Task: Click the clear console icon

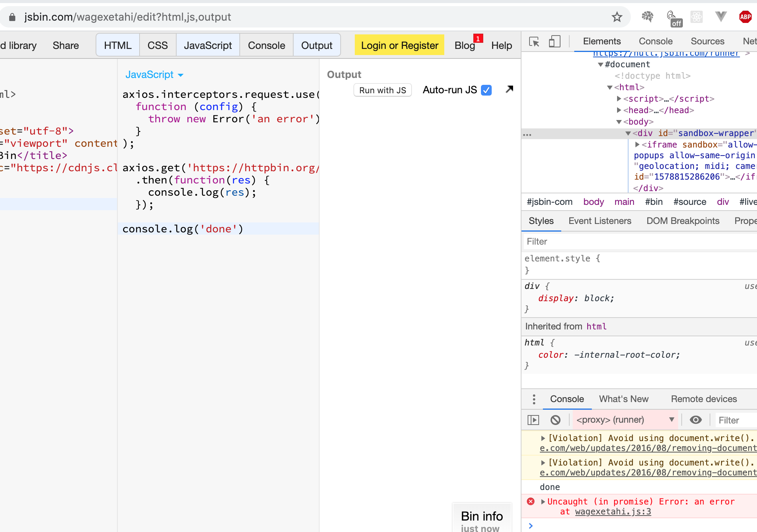Action: click(x=556, y=420)
